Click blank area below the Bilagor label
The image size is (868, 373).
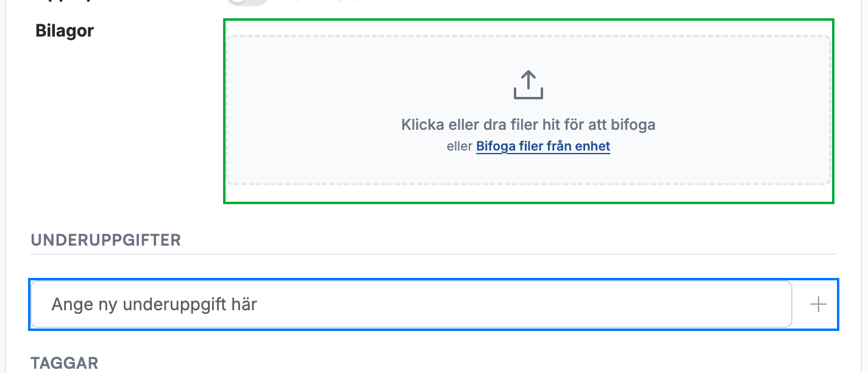point(122,122)
